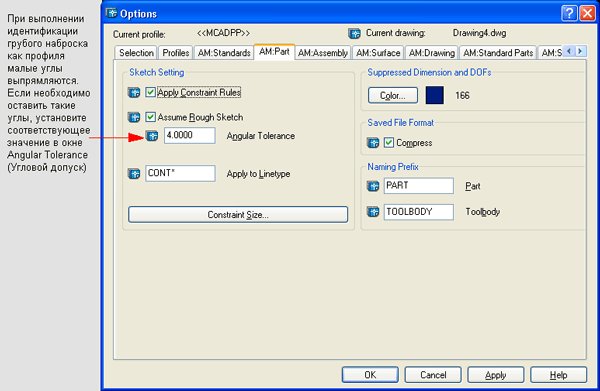The width and height of the screenshot is (600, 391).
Task: Disable Compress saved file format checkbox
Action: tap(389, 143)
